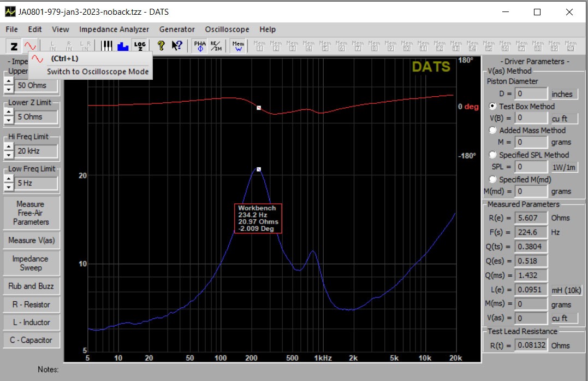Select the Mem 15 memory slot icon
This screenshot has width=588, height=381.
[489, 46]
